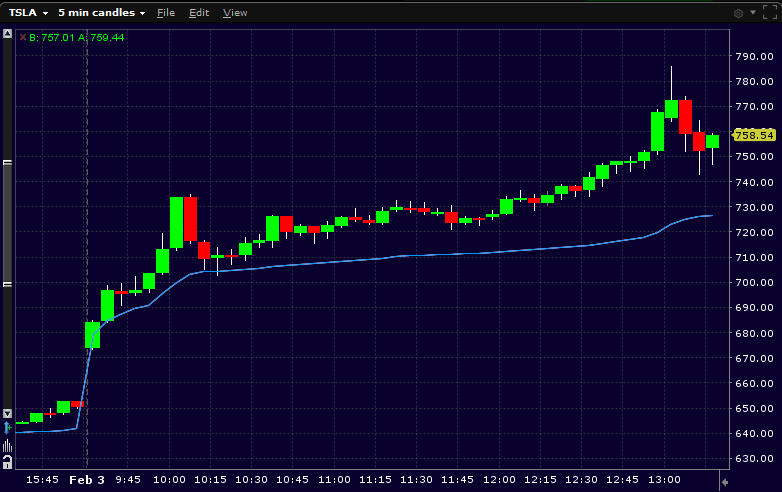Click the 670.00 price axis label
Image resolution: width=782 pixels, height=492 pixels.
755,358
